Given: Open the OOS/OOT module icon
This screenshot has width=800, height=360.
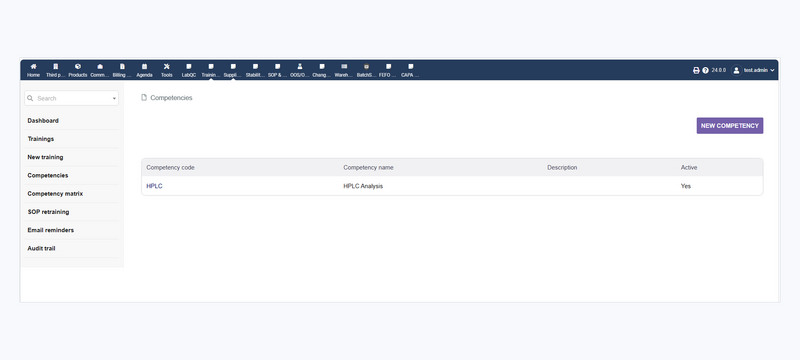Looking at the screenshot, I should 299,66.
